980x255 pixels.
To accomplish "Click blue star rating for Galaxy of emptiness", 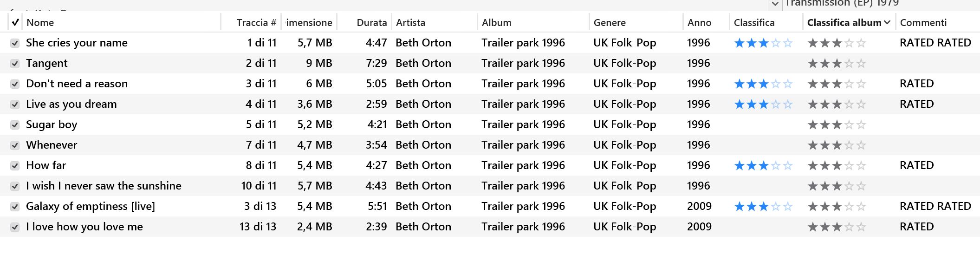I will [x=763, y=207].
